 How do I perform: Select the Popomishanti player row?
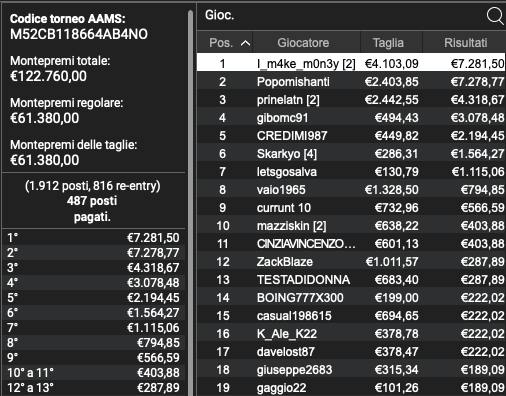351,82
